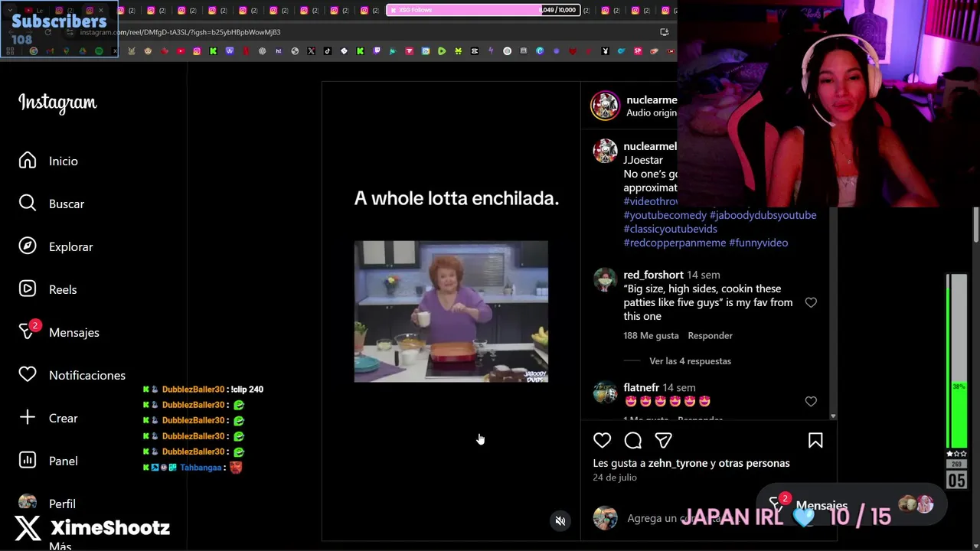The image size is (980, 551).
Task: Click the Instagram logo wordmark
Action: 58,103
